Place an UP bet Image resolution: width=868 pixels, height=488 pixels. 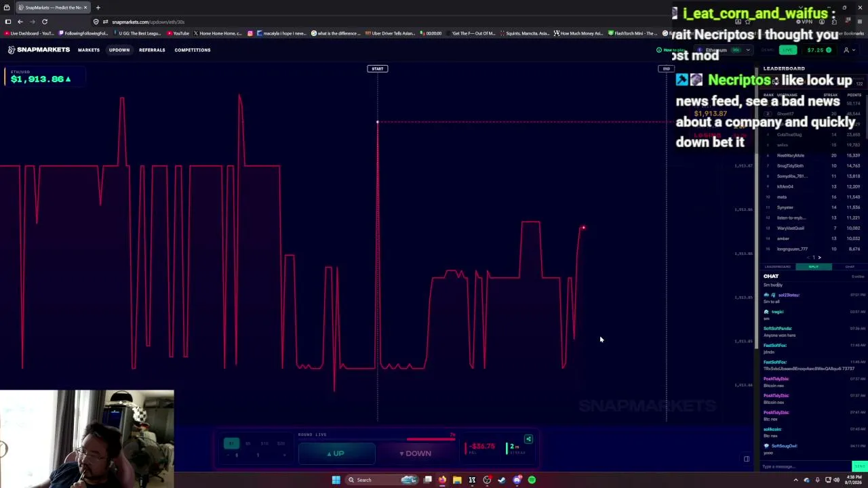point(336,453)
